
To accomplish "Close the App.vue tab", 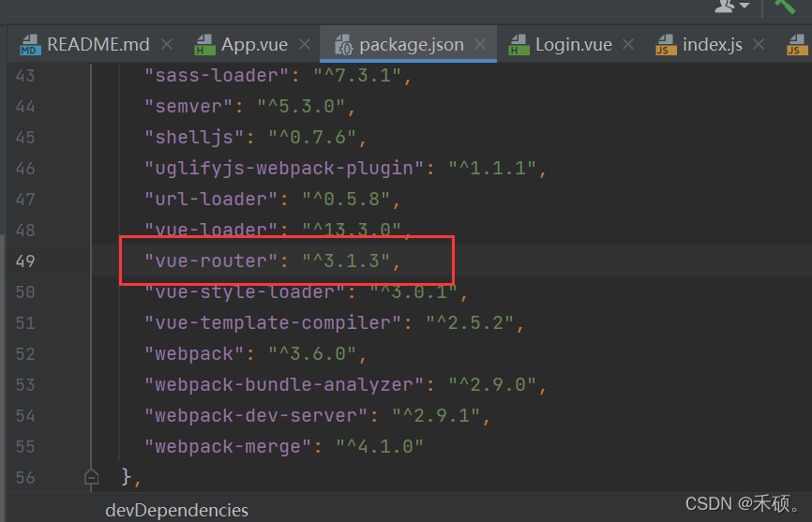I will click(x=305, y=45).
